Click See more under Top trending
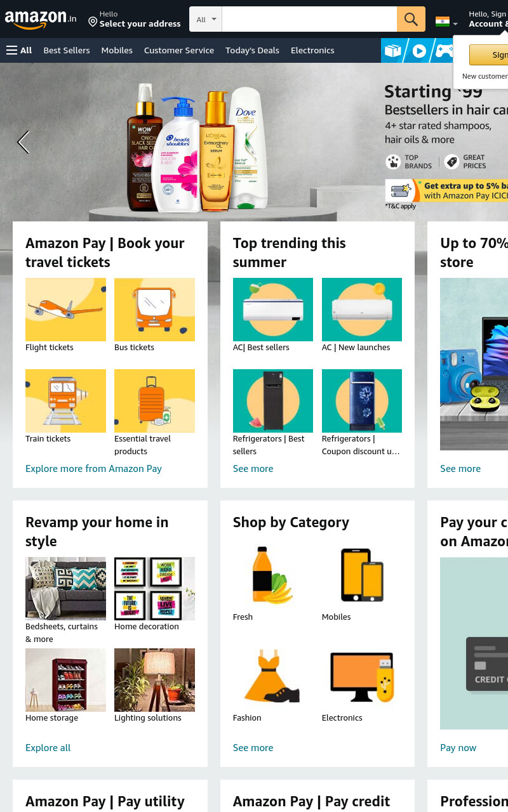Image resolution: width=508 pixels, height=812 pixels. 253,469
